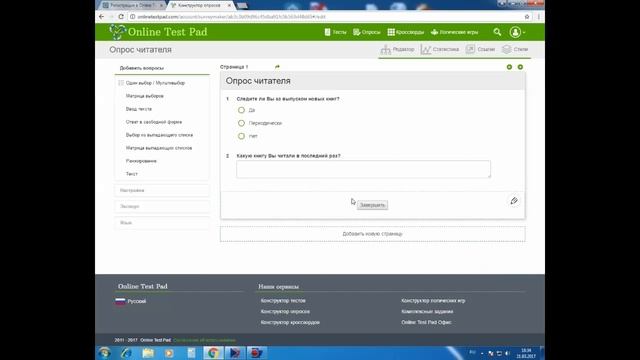Add an Один выбор / Мультивыбор question
Image resolution: width=640 pixels, height=360 pixels.
tap(155, 83)
